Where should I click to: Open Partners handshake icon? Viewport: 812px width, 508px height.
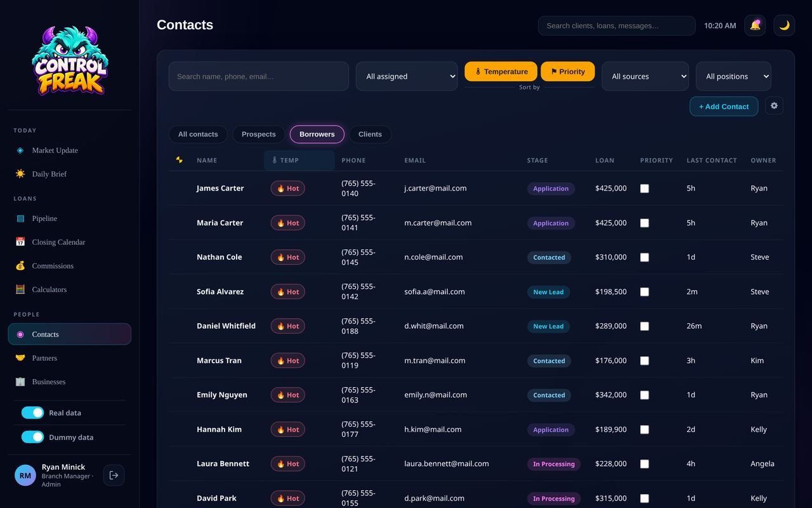[x=20, y=358]
